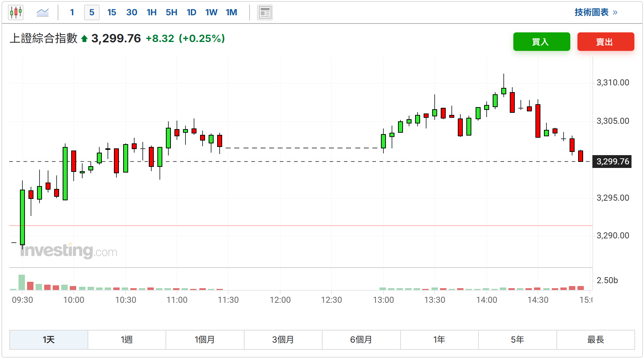
Task: Click the 上證綜合指數 title text
Action: tap(43, 38)
